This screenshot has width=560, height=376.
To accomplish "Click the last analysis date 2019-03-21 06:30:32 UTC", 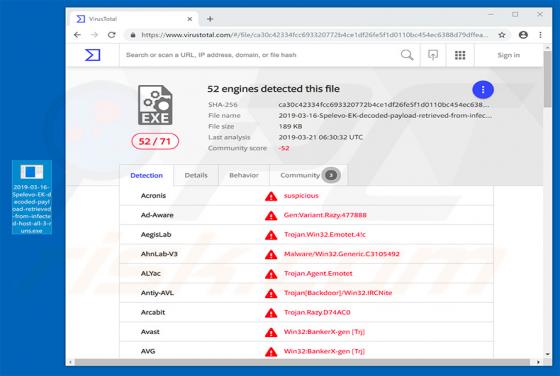I will pyautogui.click(x=320, y=137).
